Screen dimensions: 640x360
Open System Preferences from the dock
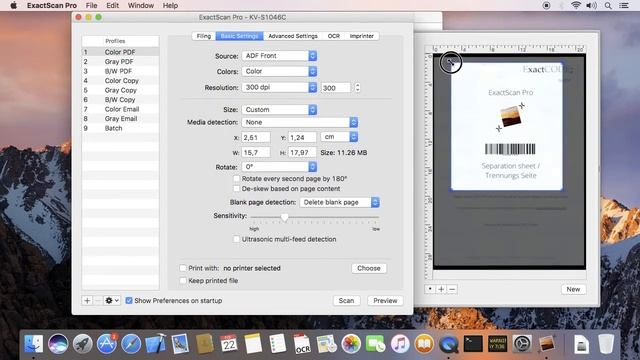pyautogui.click(x=522, y=344)
